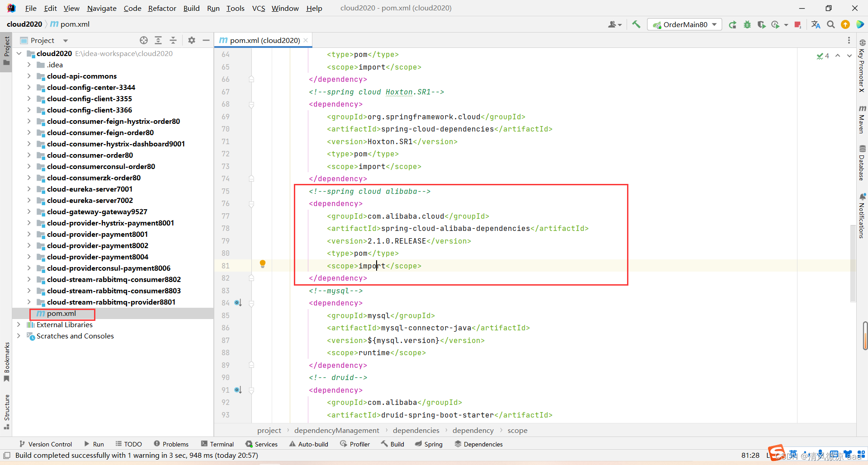Open OrderMain80 run configuration dropdown
Viewport: 868px width, 465px height.
pyautogui.click(x=684, y=24)
